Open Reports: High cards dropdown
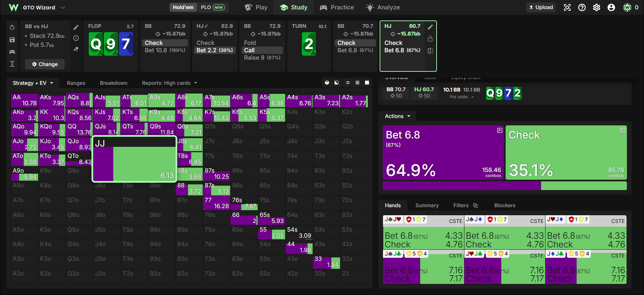The width and height of the screenshot is (644, 295). pos(170,83)
